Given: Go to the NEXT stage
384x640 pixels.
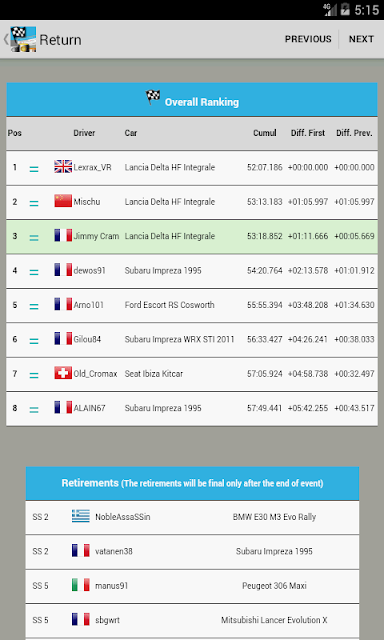Looking at the screenshot, I should coord(361,39).
